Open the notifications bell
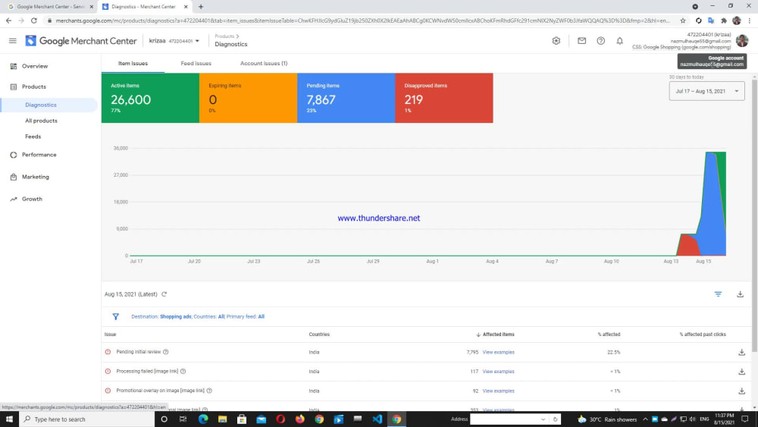758x427 pixels. [620, 41]
